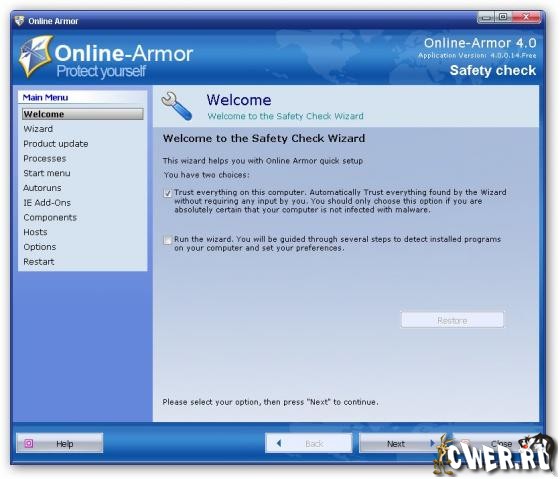This screenshot has width=560, height=479.
Task: Close the window with title bar X
Action: (526, 17)
